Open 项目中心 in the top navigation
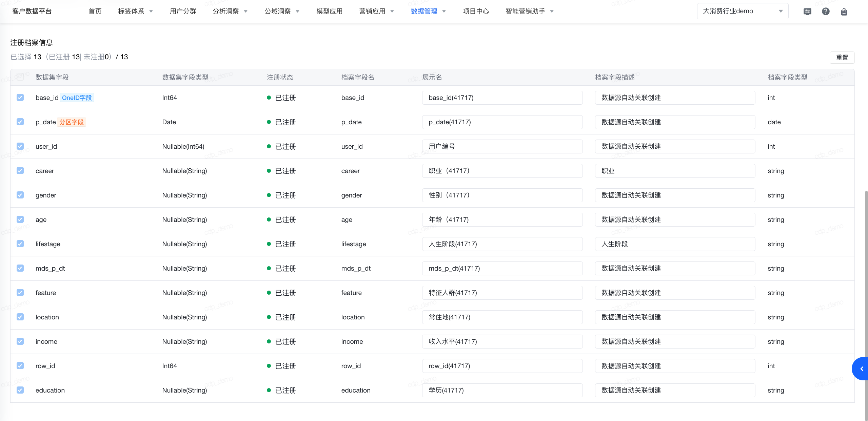Screen dimensions: 868x421 [476, 12]
